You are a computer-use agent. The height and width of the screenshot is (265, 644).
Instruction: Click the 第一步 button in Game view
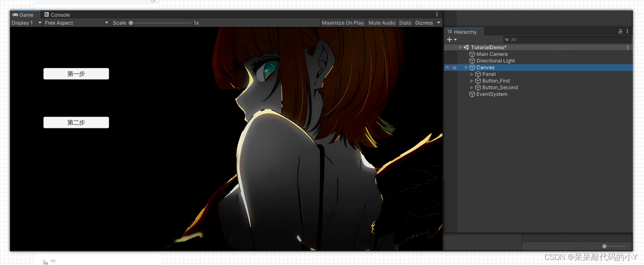(76, 74)
